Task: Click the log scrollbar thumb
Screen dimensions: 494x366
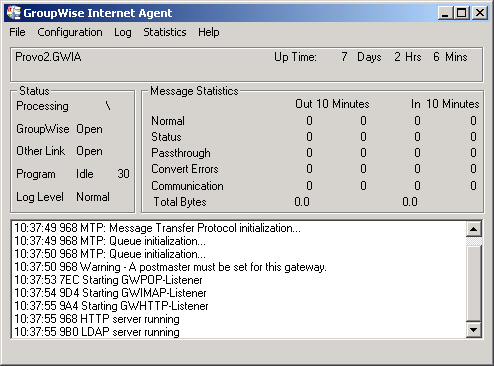Action: (x=473, y=283)
